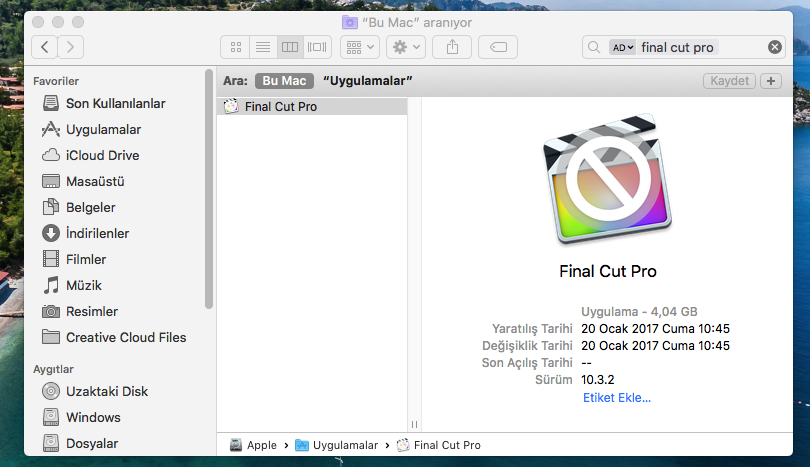This screenshot has height=467, width=810.
Task: Click the Share toolbar button
Action: (x=452, y=47)
